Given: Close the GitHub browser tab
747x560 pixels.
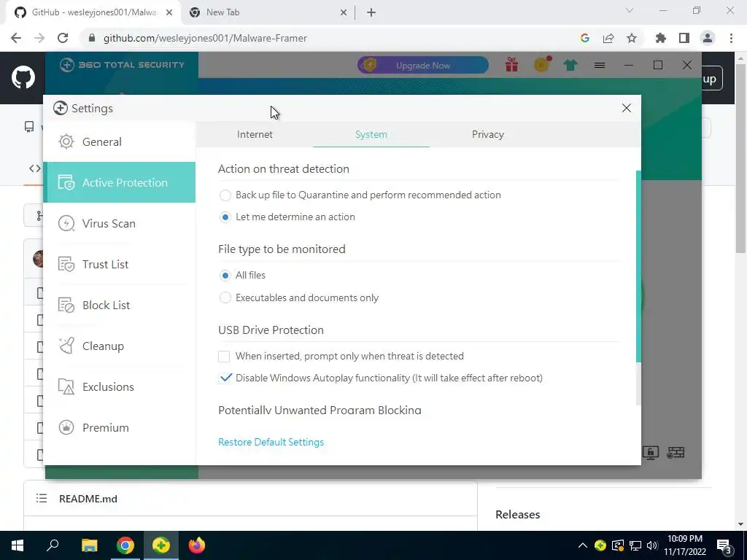Looking at the screenshot, I should pos(169,13).
